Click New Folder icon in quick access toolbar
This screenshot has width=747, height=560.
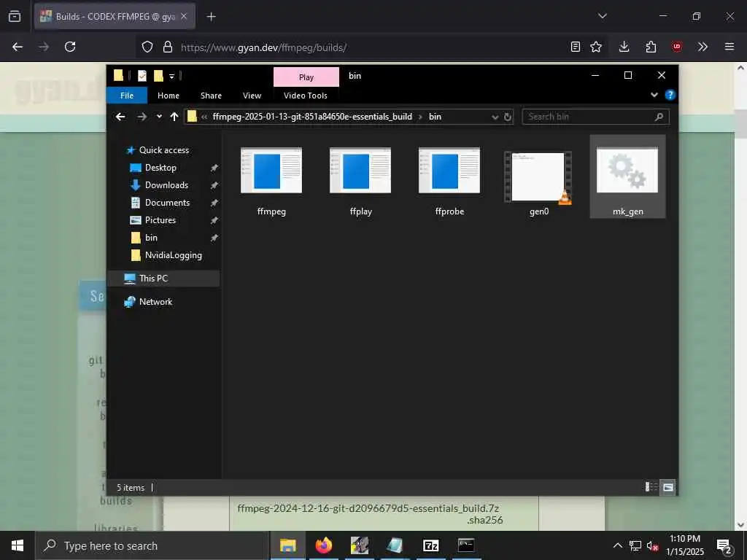(158, 76)
